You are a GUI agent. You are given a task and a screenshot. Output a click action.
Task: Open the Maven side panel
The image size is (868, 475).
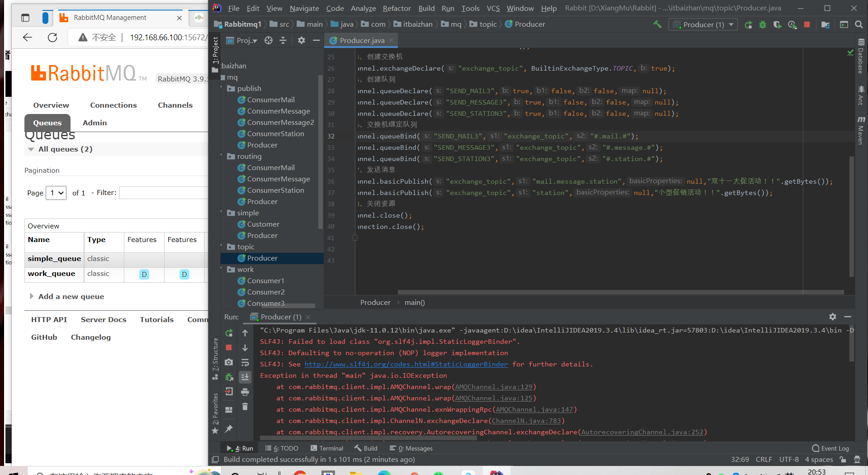pyautogui.click(x=861, y=131)
